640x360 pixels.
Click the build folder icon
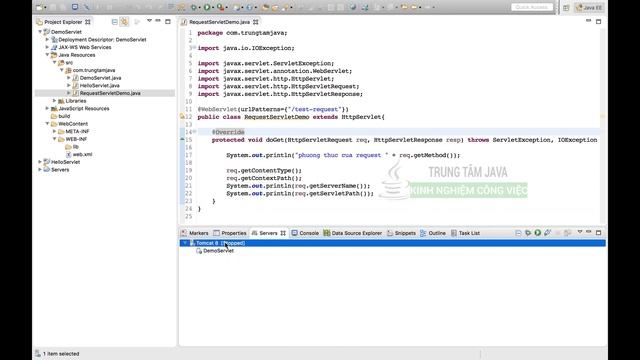pyautogui.click(x=54, y=116)
